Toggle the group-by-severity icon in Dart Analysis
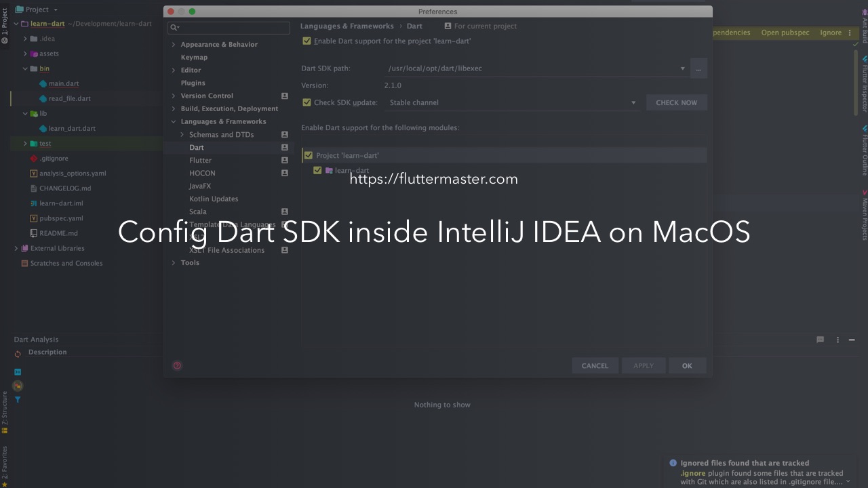The width and height of the screenshot is (868, 488). pos(18,386)
